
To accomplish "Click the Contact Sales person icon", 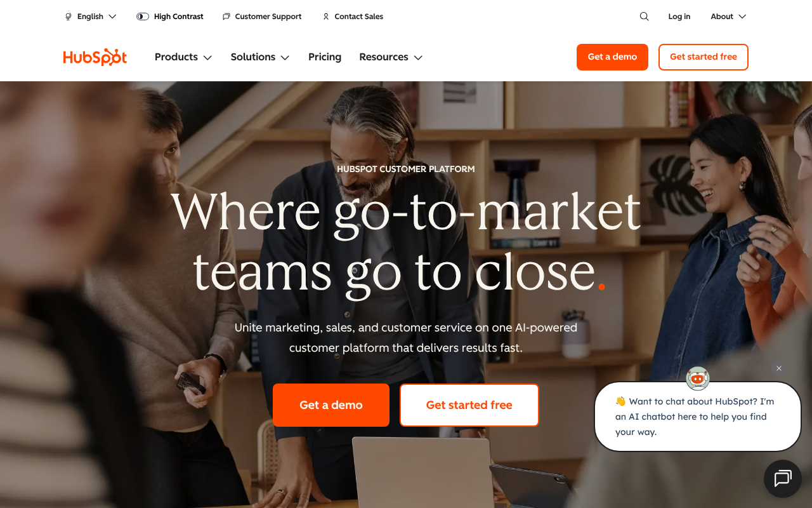I will (326, 17).
